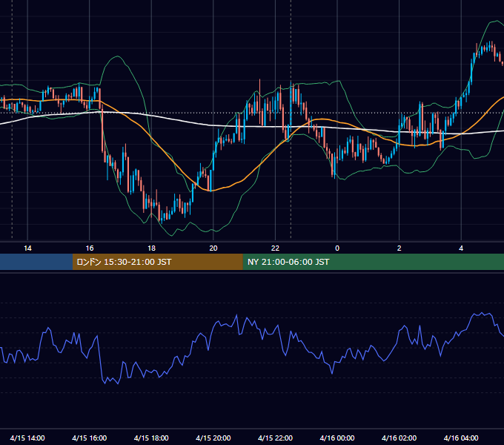Screen dimensions: 504x445
Task: Click the 4 hour label on price chart axis
Action: point(461,248)
